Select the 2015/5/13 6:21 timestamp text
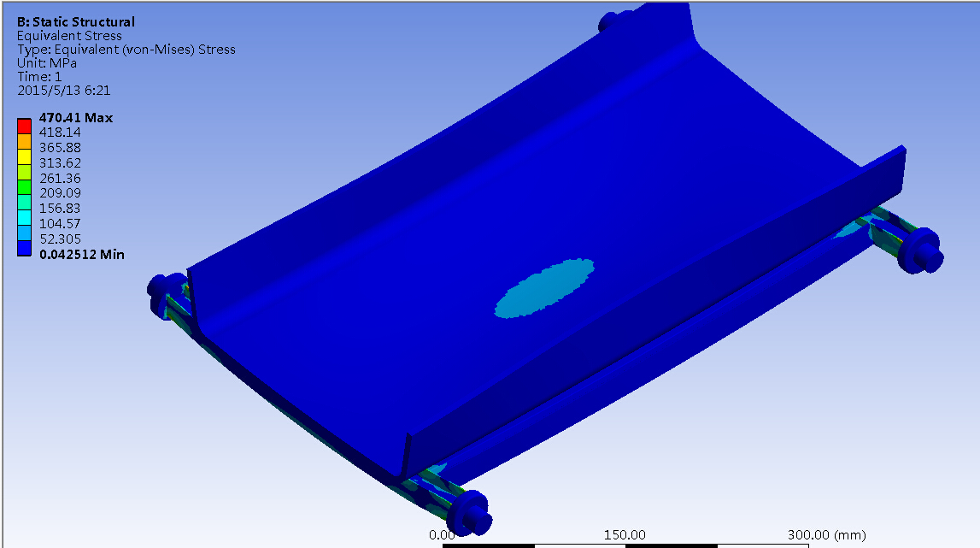 point(62,90)
